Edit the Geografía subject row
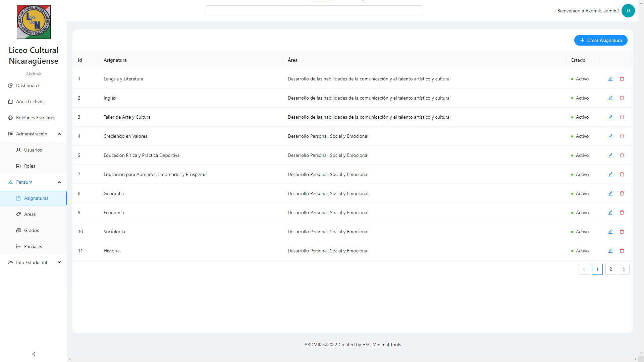The height and width of the screenshot is (362, 644). (610, 193)
